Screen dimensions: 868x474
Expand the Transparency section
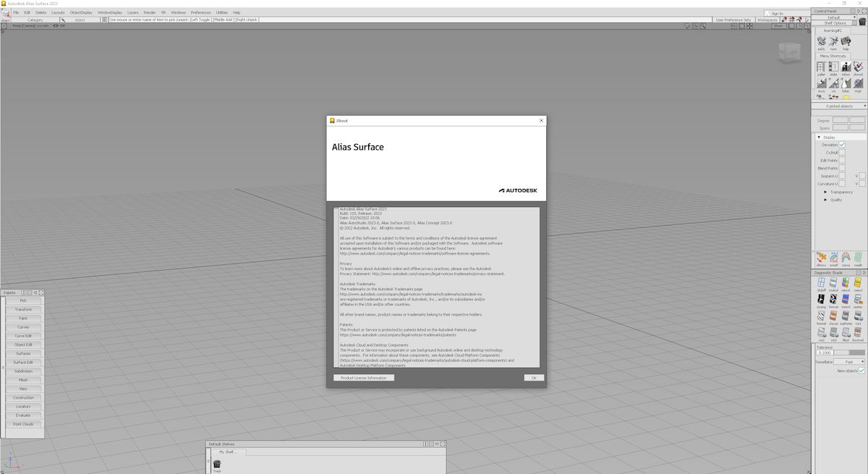pos(825,192)
